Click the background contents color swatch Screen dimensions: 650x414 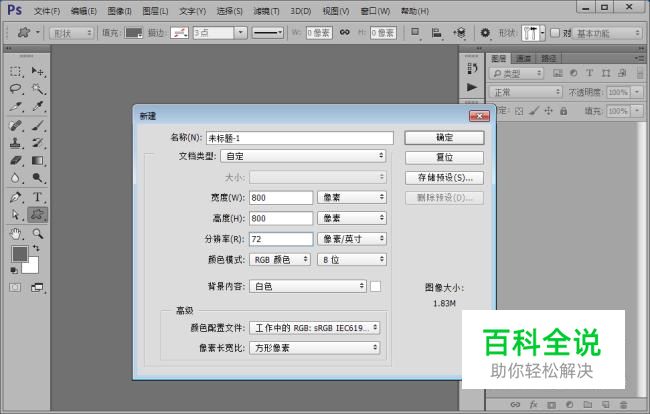375,286
